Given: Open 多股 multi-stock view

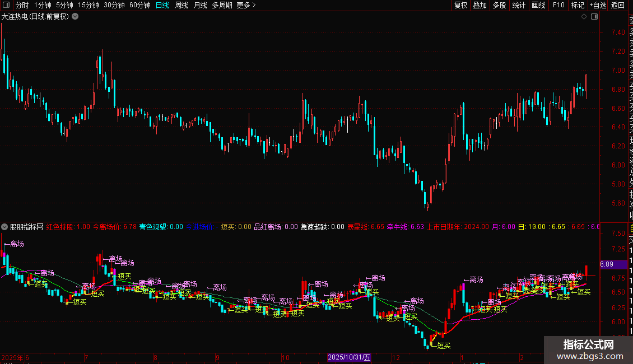Looking at the screenshot, I should click(x=499, y=5).
